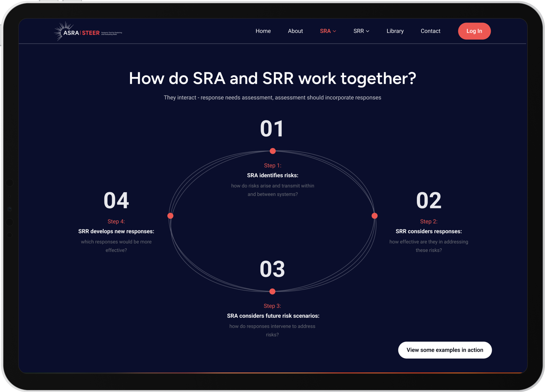Image resolution: width=545 pixels, height=392 pixels.
Task: Select the large 03 step number
Action: (x=272, y=269)
